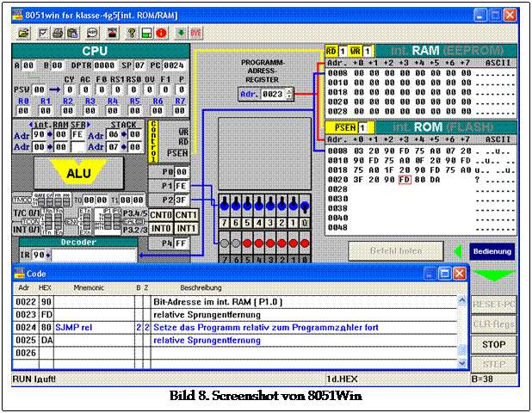Image resolution: width=532 pixels, height=413 pixels.
Task: Click the TMOD register bit block
Action: [x=54, y=200]
